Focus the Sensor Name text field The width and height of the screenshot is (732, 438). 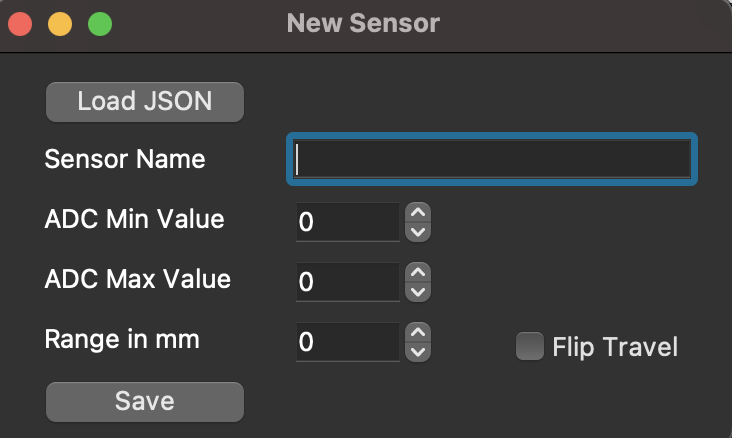coord(491,160)
